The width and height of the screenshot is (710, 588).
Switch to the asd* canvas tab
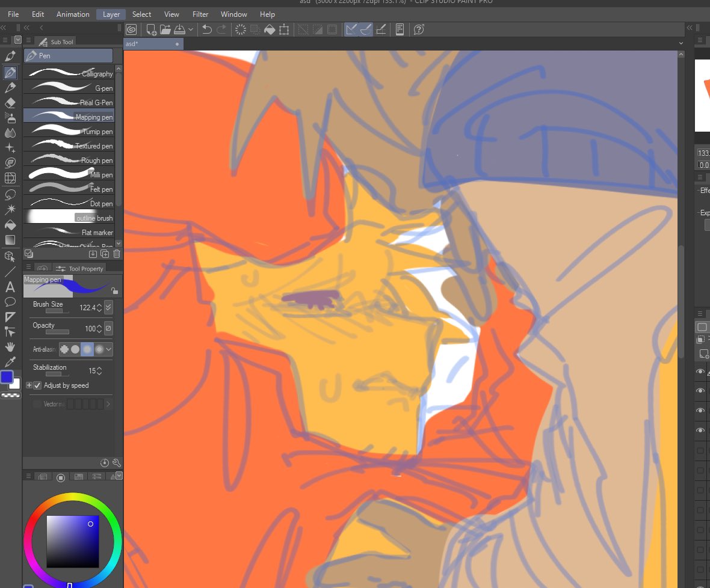[153, 44]
